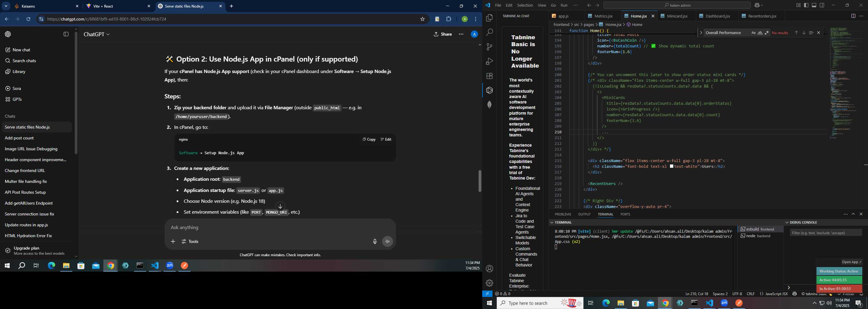Go to previous match in find widget
The width and height of the screenshot is (868, 309).
click(796, 33)
